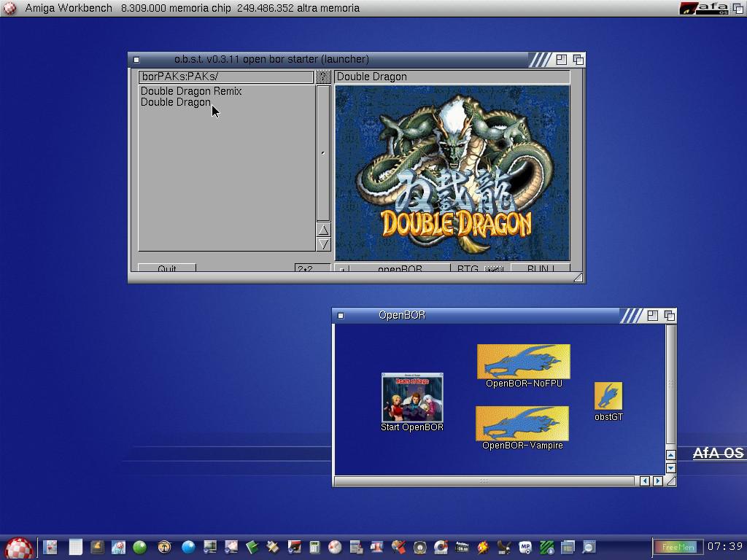Screen dimensions: 747x560
Task: Click OpenBOR window scroll down arrow
Action: [x=671, y=468]
